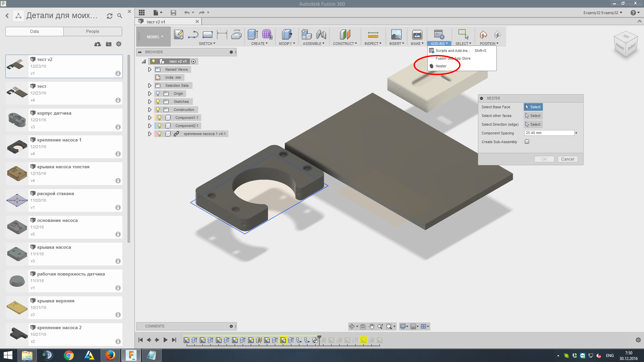
Task: Open the Chrome taskbar icon
Action: (68, 355)
